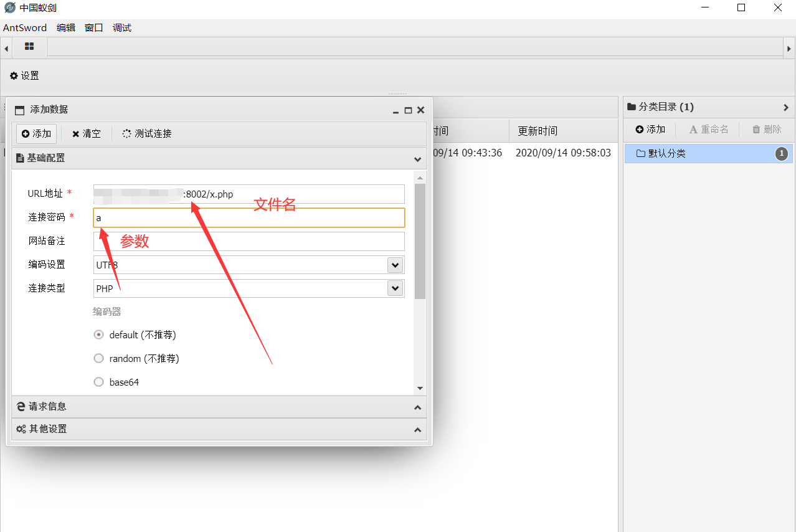The height and width of the screenshot is (532, 796).
Task: Click the 清空 button
Action: pos(86,133)
